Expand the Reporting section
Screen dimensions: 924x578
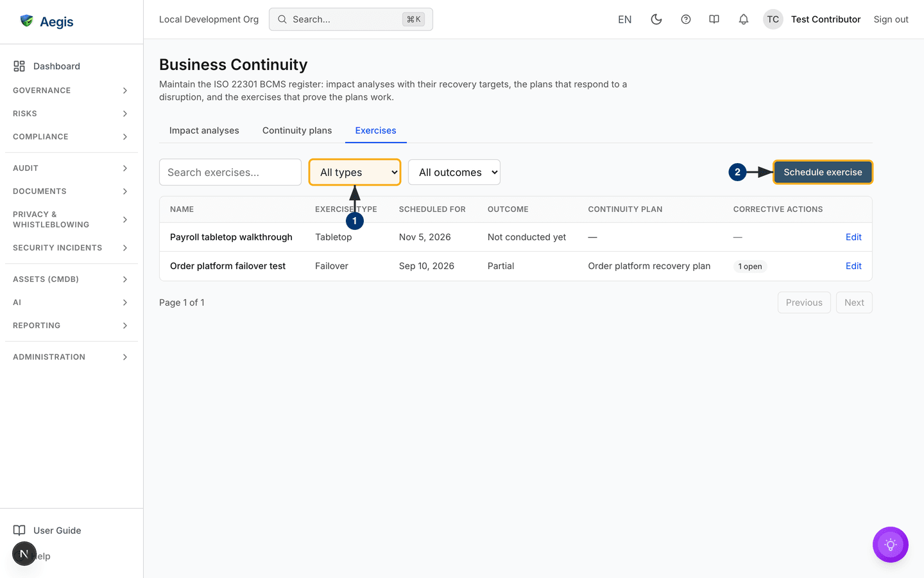[71, 326]
